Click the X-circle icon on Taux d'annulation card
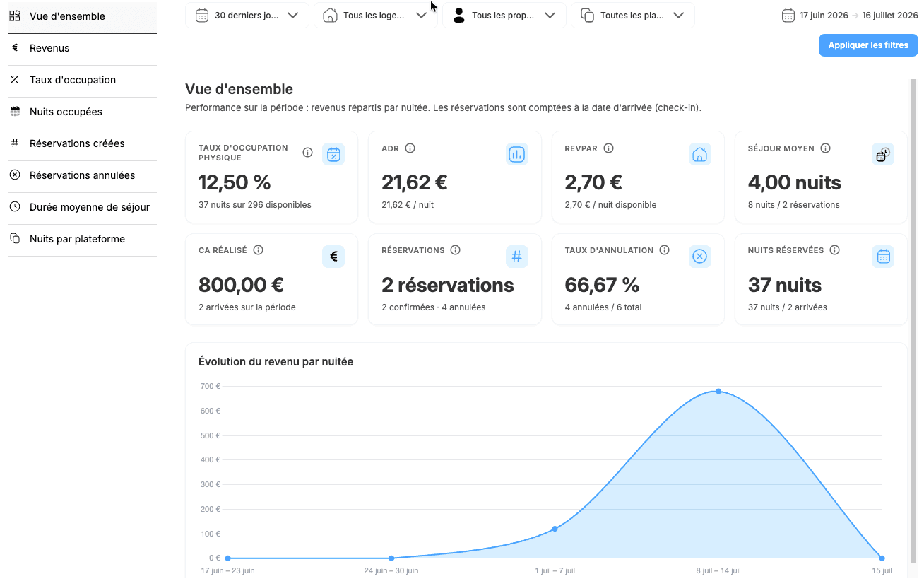 (700, 257)
